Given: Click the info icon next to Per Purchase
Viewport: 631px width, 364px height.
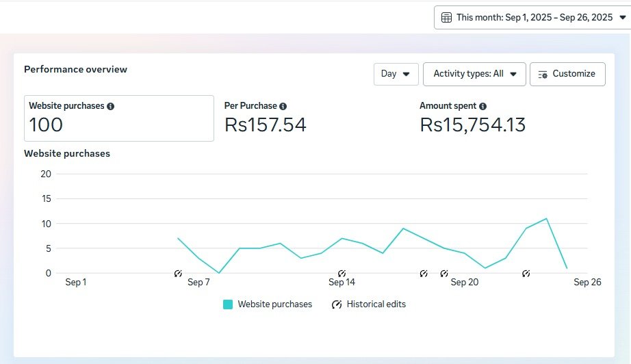Looking at the screenshot, I should coord(283,106).
